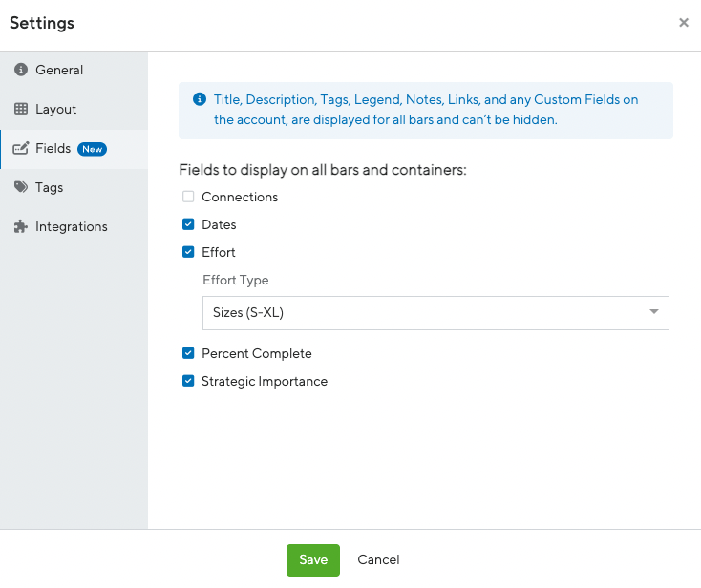Uncheck the Dates checkbox
Viewport: 701px width, 588px height.
(x=188, y=224)
